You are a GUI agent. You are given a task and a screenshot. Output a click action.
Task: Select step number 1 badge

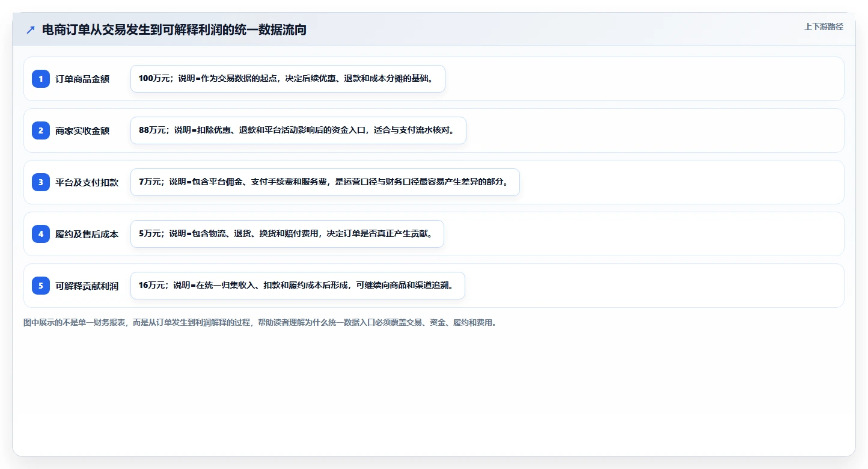pyautogui.click(x=41, y=79)
